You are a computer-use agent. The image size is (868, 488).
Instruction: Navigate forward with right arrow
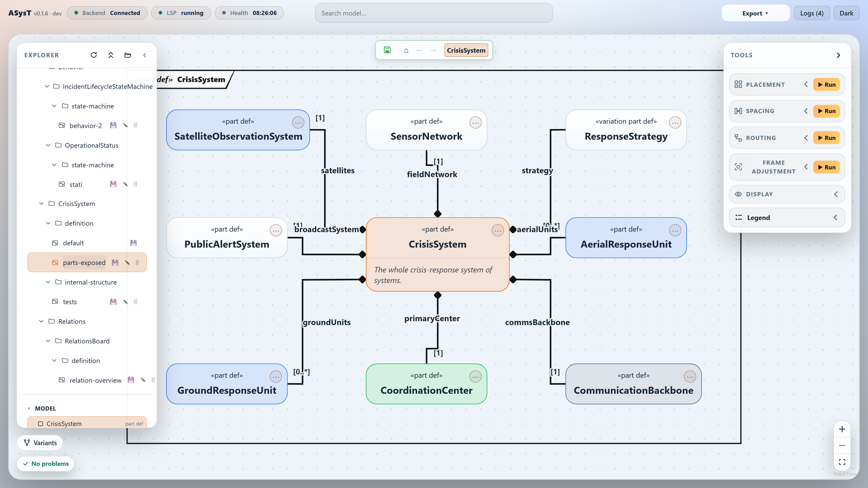433,51
